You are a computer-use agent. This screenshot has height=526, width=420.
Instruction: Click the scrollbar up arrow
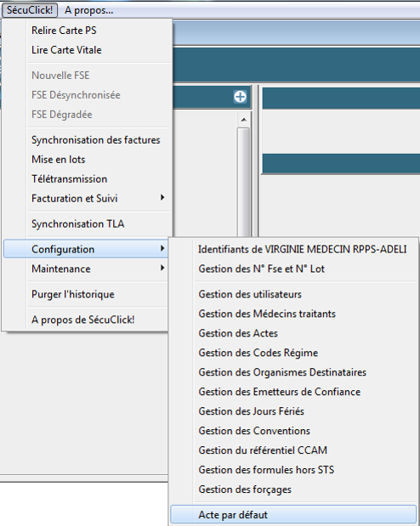(x=244, y=120)
